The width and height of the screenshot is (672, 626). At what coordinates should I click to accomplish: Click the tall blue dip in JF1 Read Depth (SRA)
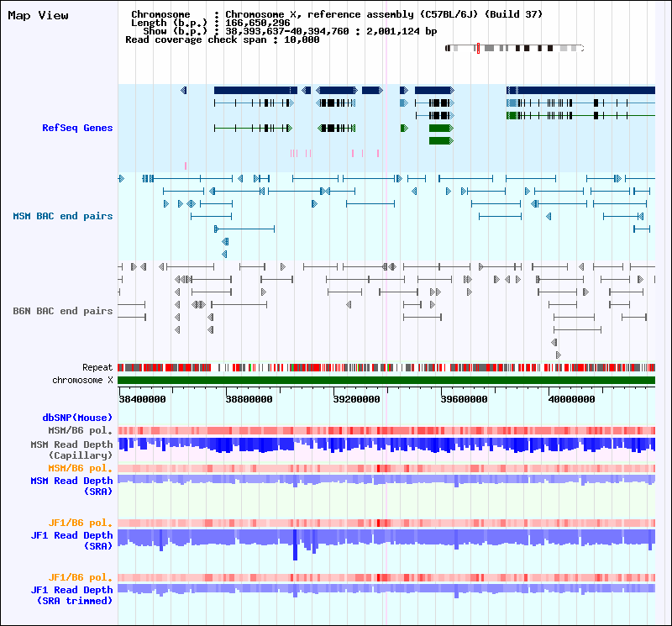295,545
